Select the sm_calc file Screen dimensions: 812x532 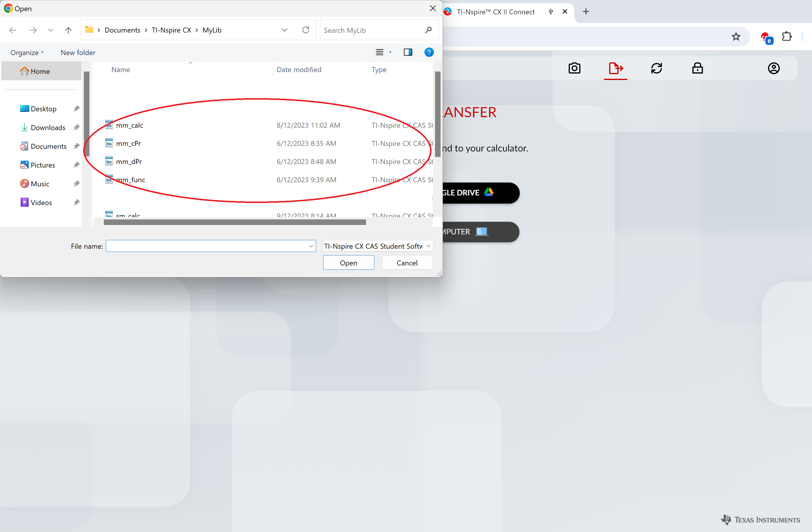click(128, 215)
